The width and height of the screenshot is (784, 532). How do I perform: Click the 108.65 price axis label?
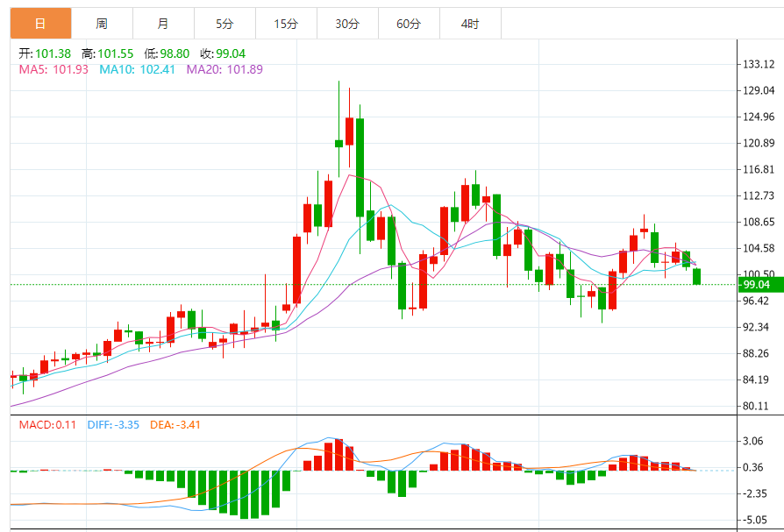tap(759, 222)
